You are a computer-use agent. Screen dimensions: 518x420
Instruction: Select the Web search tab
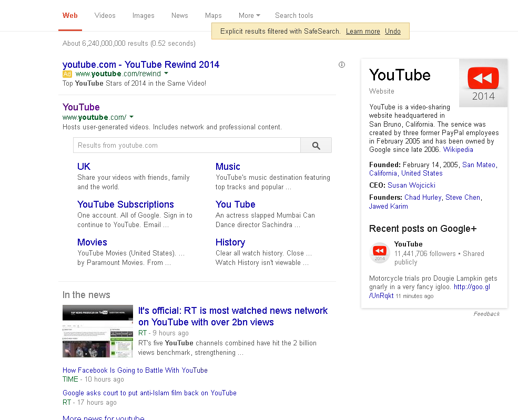(70, 16)
